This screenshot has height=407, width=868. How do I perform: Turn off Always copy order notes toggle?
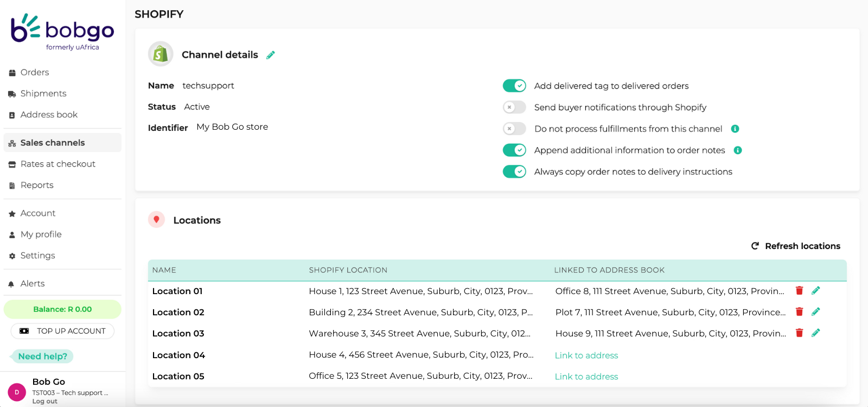pos(514,171)
